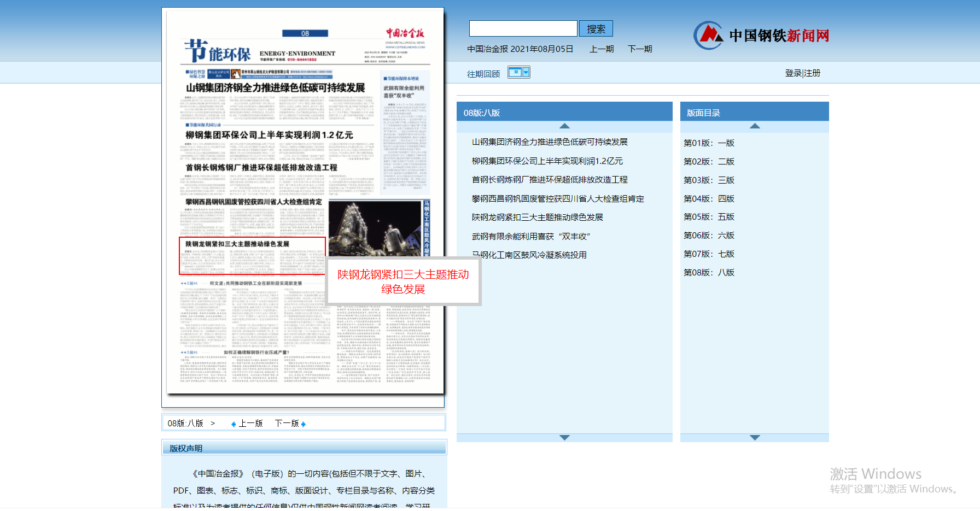Click 08版:八版 breadcrumb label
This screenshot has width=980, height=511.
185,424
